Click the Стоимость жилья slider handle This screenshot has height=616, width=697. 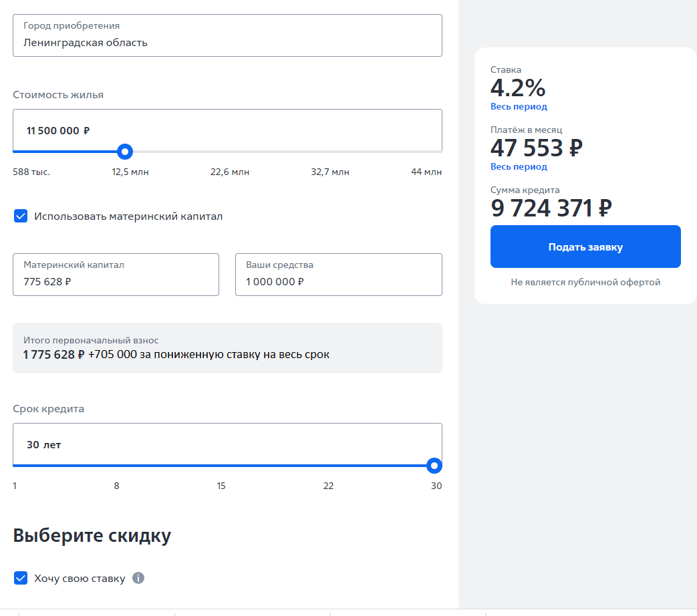click(x=125, y=152)
